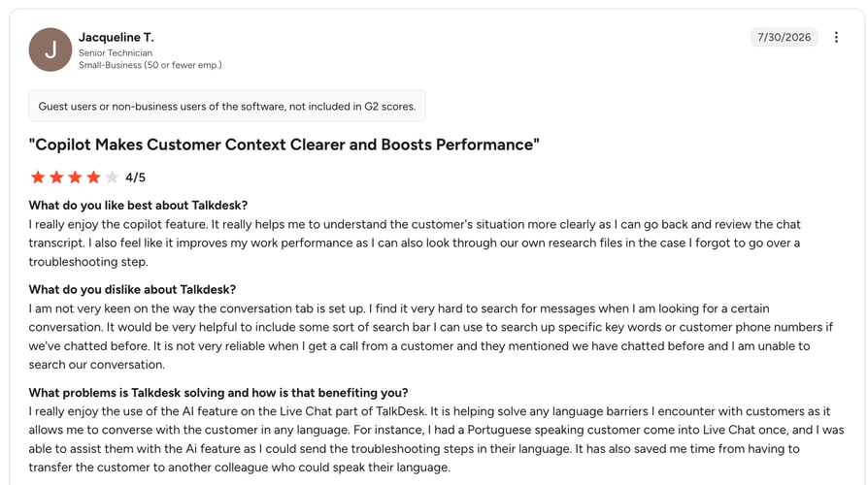Click the third red rating star
868x485 pixels.
tap(75, 178)
